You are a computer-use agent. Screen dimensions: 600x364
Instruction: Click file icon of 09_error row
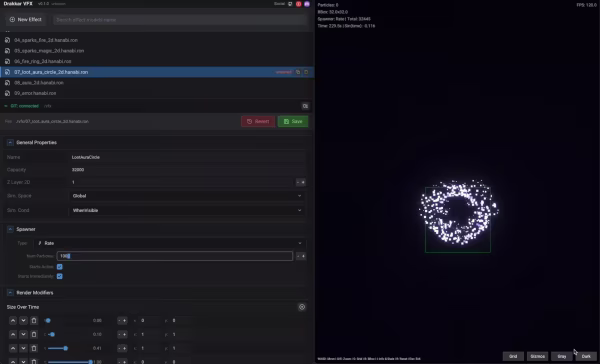(x=7, y=93)
